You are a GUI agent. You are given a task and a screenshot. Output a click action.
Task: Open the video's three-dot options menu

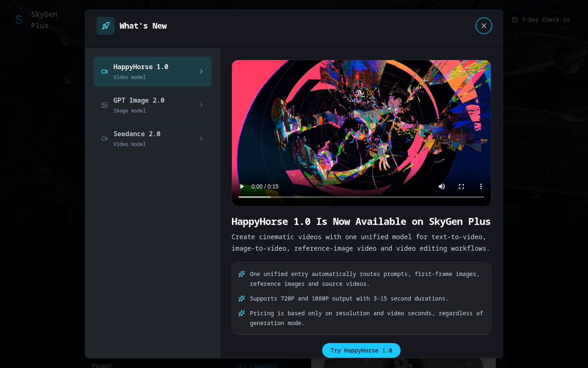pos(481,186)
